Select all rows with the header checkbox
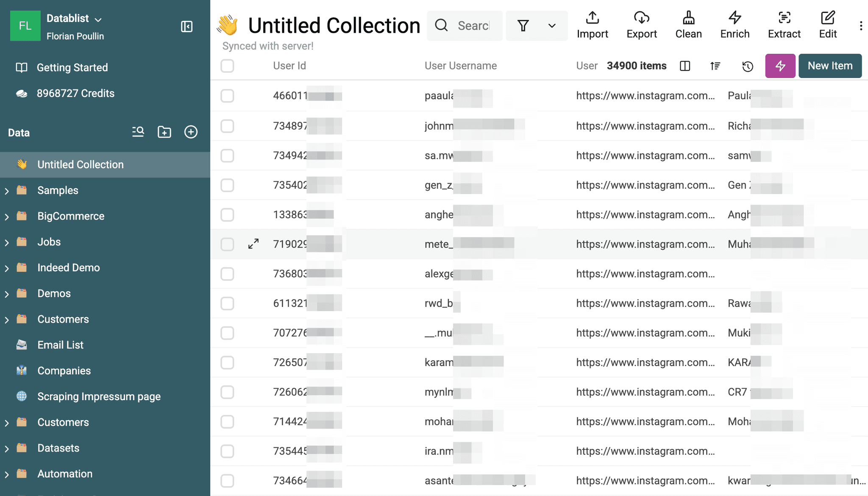Screen dimensions: 868x496 [x=227, y=66]
